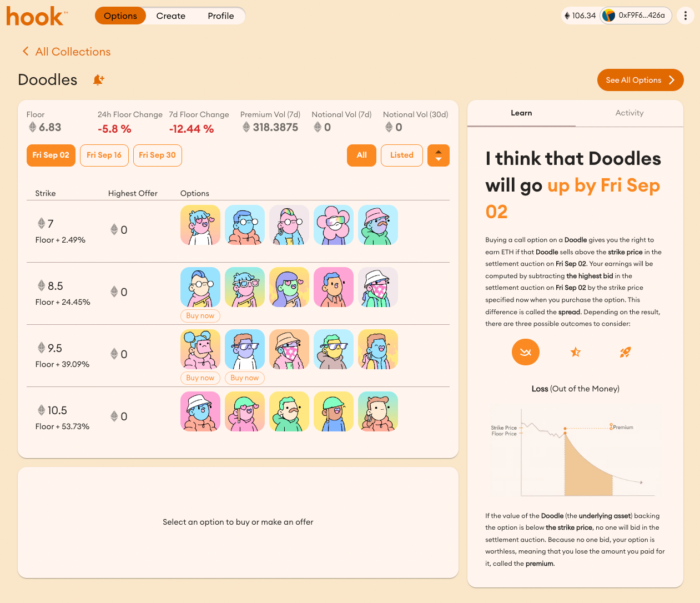Image resolution: width=700 pixels, height=603 pixels.
Task: Click the Floor + 24.45% label
Action: point(63,302)
